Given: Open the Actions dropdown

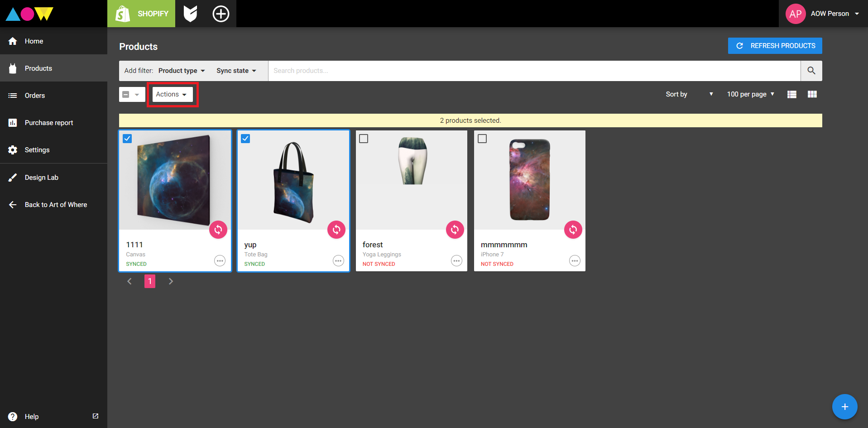Looking at the screenshot, I should pyautogui.click(x=173, y=94).
